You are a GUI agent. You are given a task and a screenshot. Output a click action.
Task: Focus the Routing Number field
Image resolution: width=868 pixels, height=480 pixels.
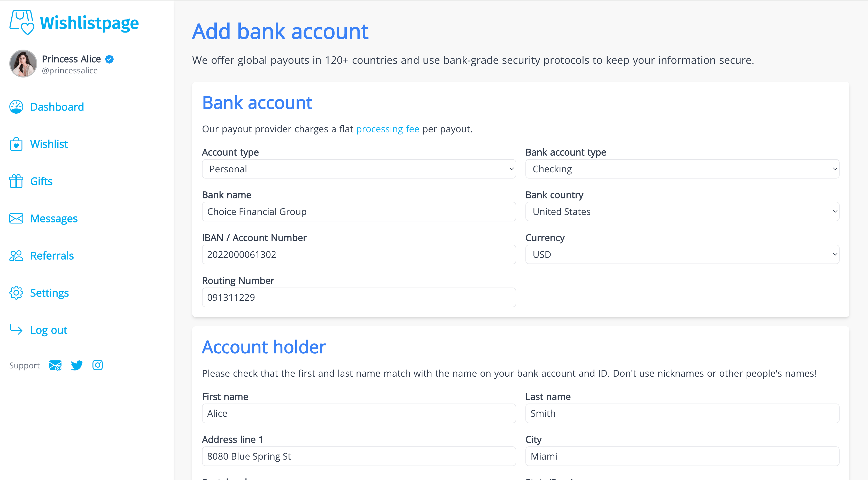point(359,297)
